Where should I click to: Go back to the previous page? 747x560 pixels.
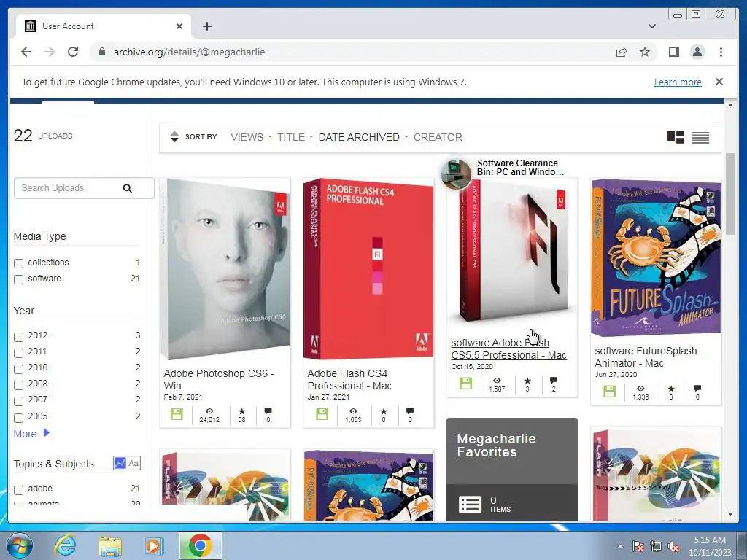26,52
